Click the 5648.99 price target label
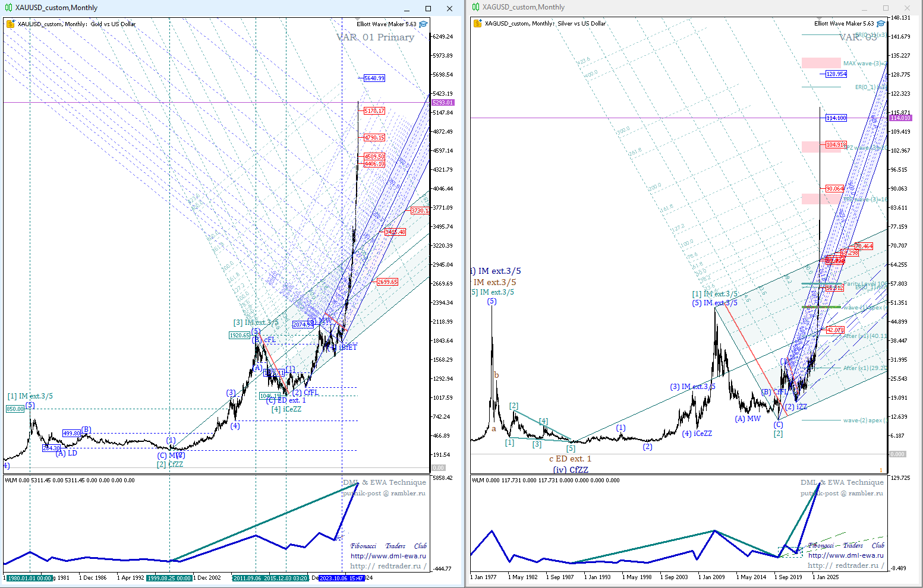The image size is (923, 588). (x=374, y=78)
